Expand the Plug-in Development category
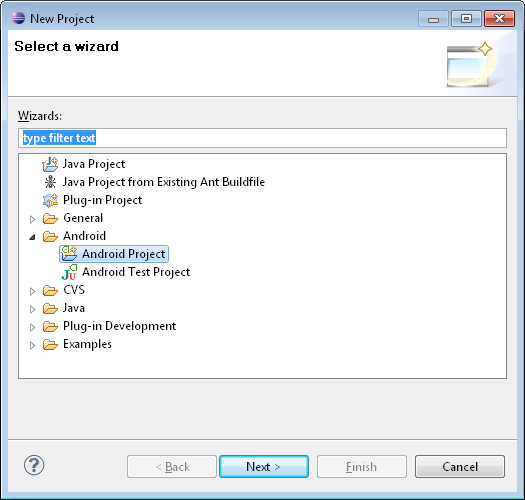This screenshot has height=500, width=525. click(32, 327)
